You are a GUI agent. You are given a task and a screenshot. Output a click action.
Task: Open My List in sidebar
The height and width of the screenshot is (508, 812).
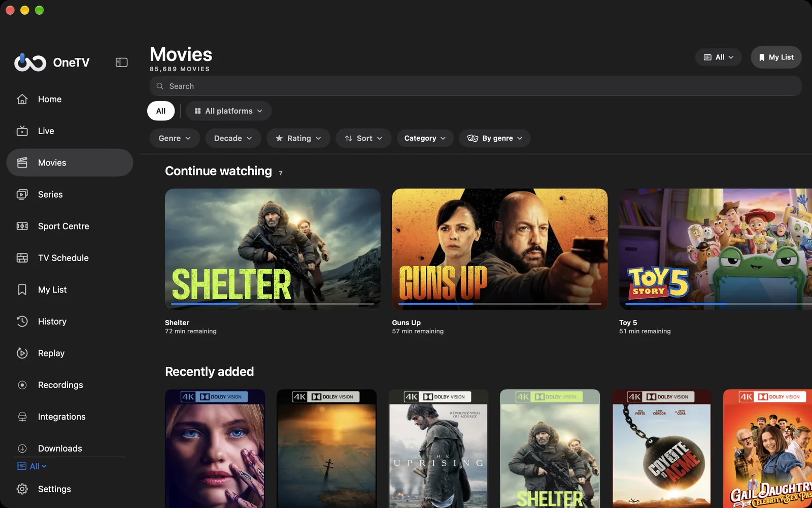pyautogui.click(x=70, y=290)
